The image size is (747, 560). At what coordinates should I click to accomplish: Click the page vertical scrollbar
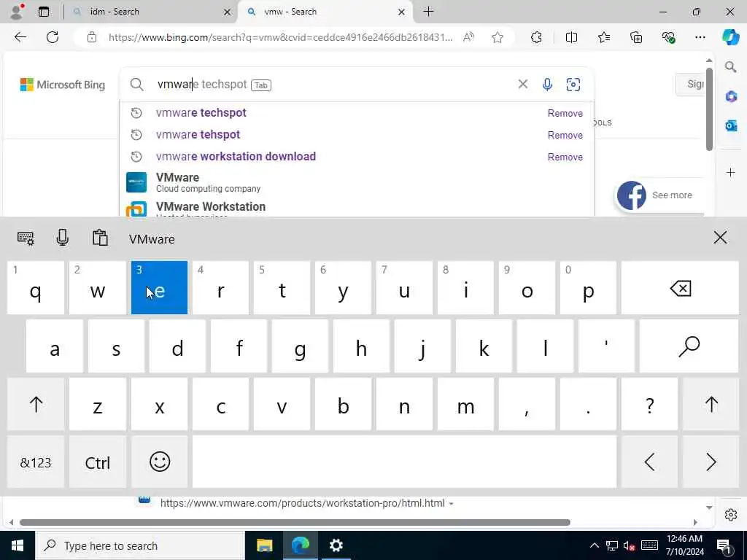click(709, 109)
